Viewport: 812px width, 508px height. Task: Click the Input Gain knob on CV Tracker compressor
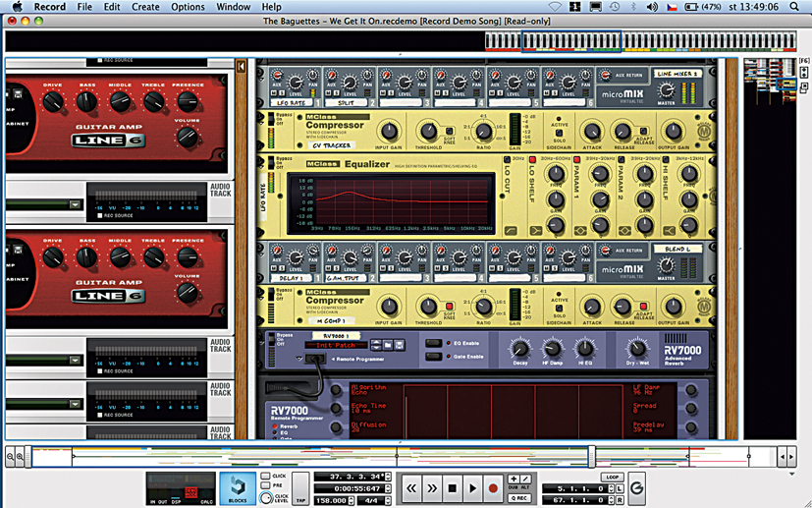point(389,132)
